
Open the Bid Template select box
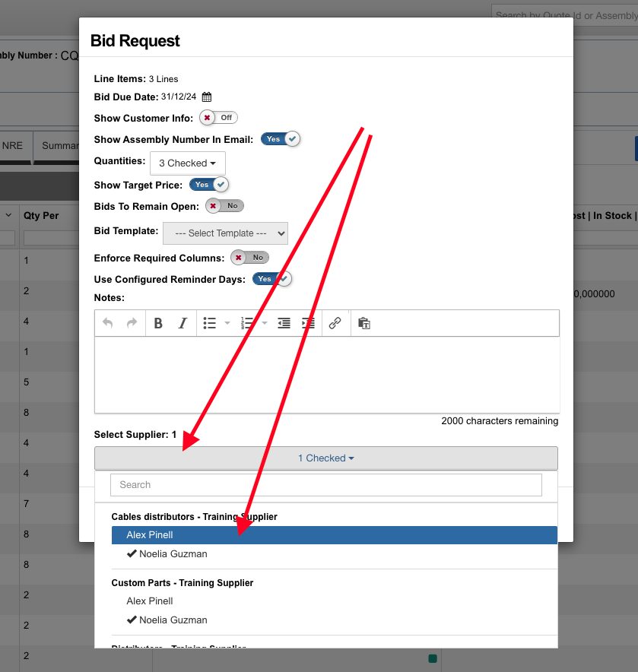tap(226, 233)
